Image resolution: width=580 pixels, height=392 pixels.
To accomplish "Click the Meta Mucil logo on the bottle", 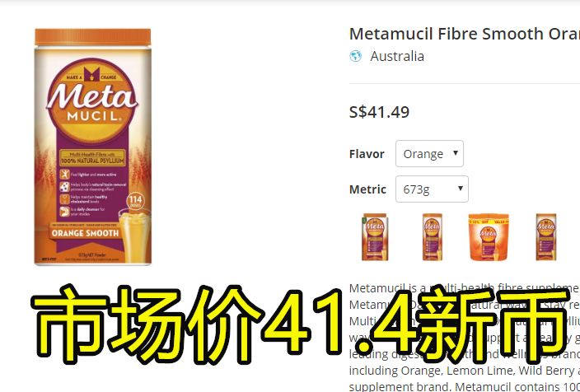I will point(91,100).
